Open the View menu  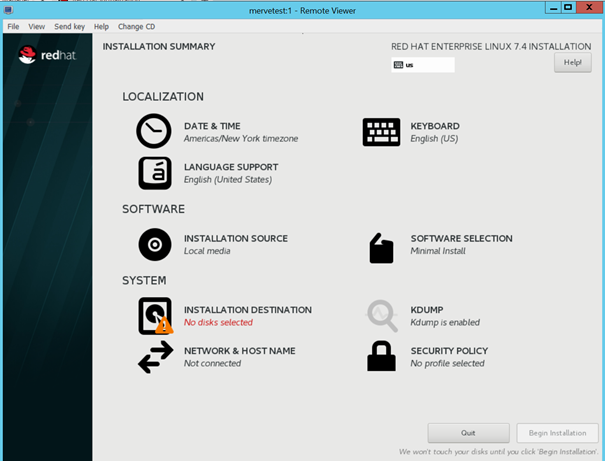click(37, 27)
